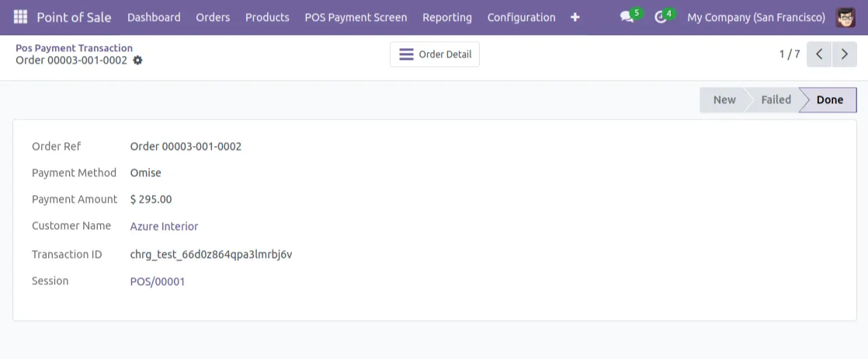Open Azure Interior customer link
868x359 pixels.
[x=164, y=226]
